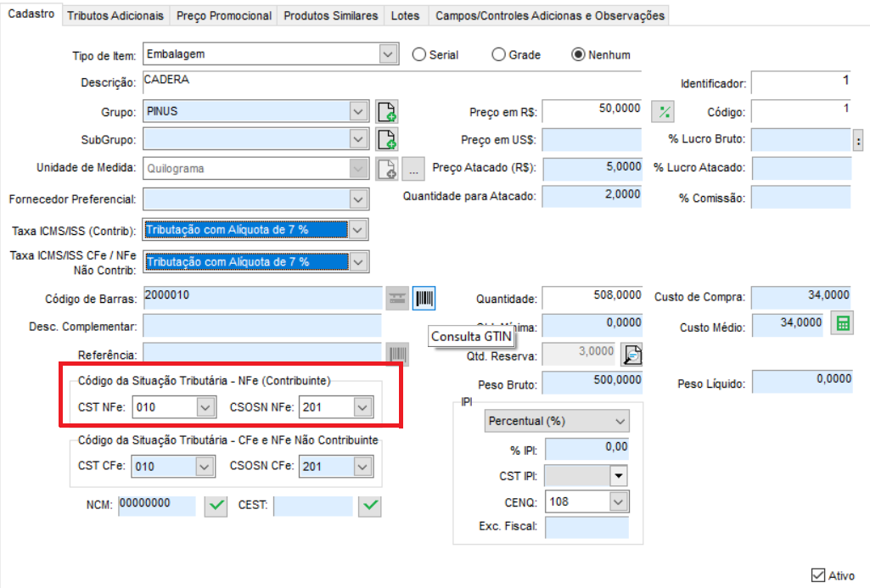
Task: Open the Produtos Similares tab
Action: click(x=331, y=15)
